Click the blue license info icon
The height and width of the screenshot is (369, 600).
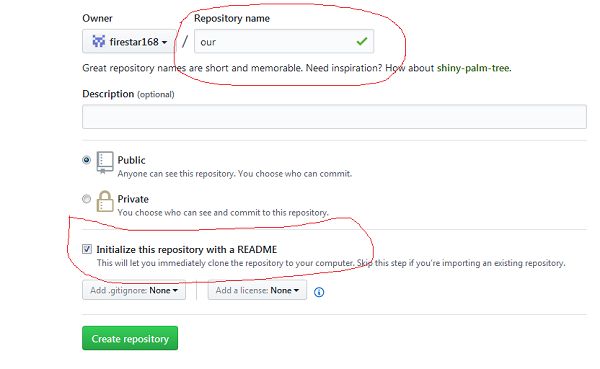tap(319, 292)
